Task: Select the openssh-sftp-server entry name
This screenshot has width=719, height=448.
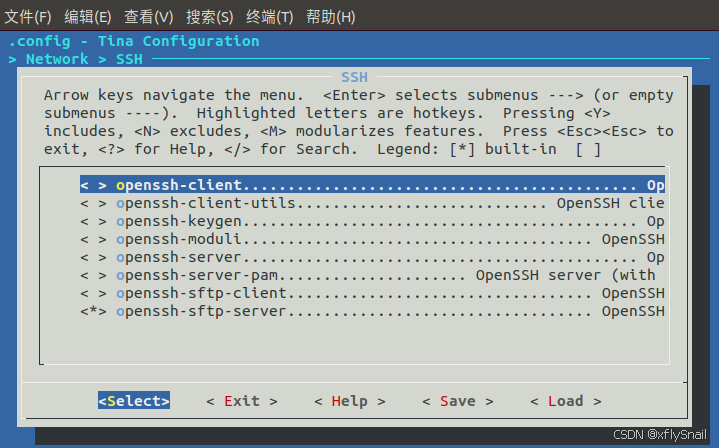Action: 202,311
